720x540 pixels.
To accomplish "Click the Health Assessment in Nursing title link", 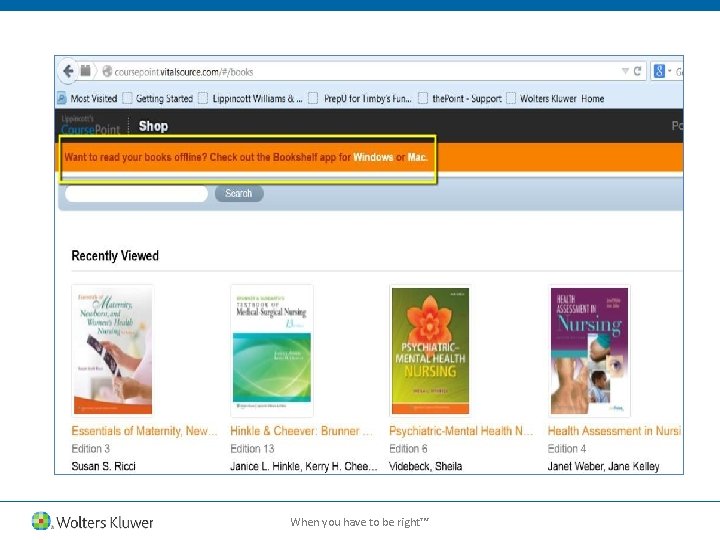I will [x=614, y=431].
